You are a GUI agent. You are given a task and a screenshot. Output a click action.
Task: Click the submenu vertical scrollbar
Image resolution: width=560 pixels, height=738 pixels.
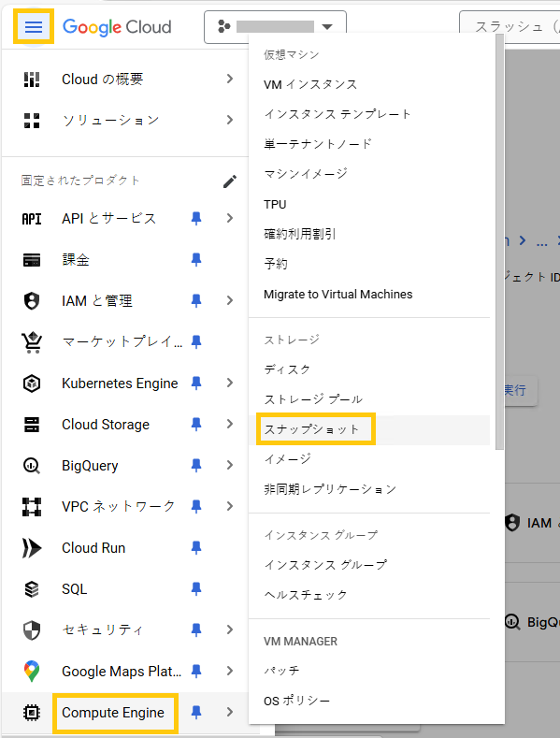(499, 242)
